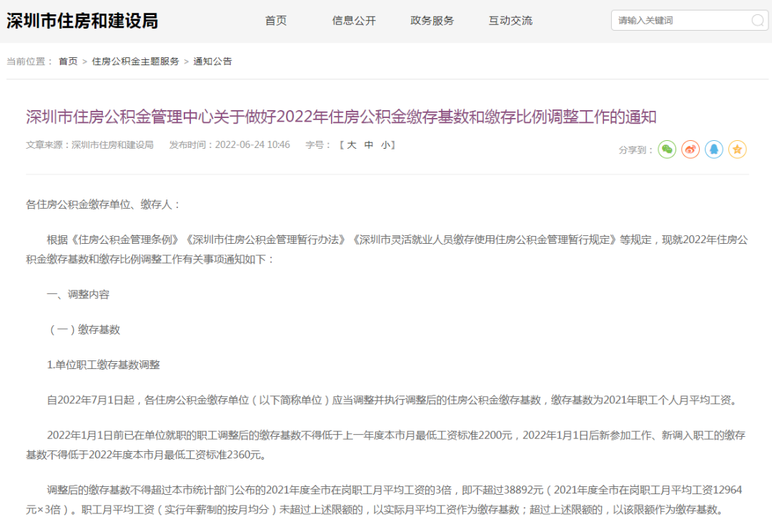Screen dimensions: 772x532
Task: Set font size to 中
Action: coord(369,145)
